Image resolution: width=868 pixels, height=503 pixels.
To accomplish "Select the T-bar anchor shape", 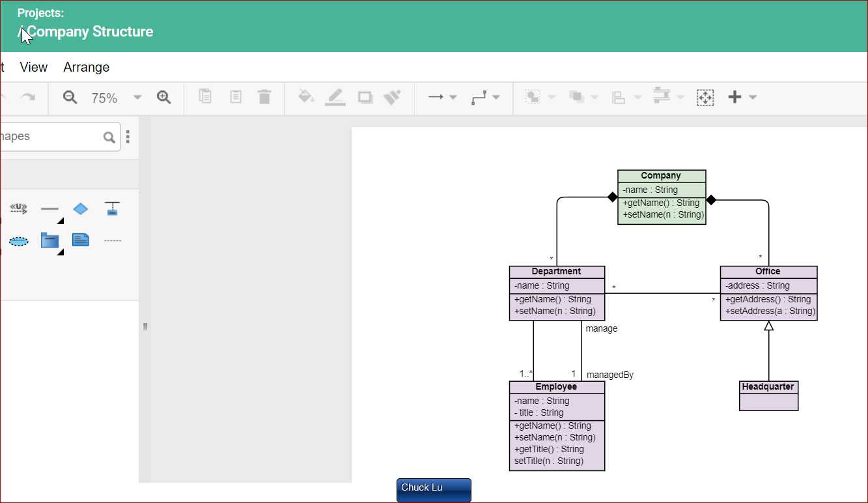I will [113, 208].
